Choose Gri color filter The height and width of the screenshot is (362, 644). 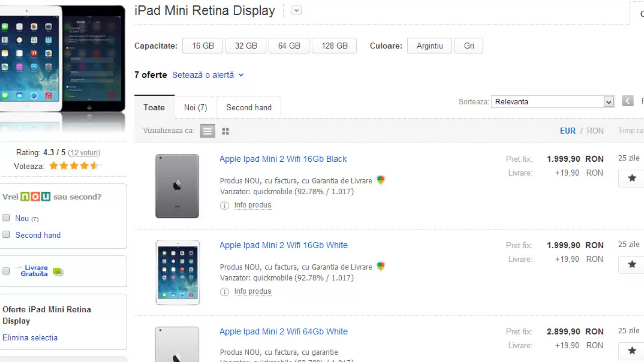pyautogui.click(x=469, y=46)
